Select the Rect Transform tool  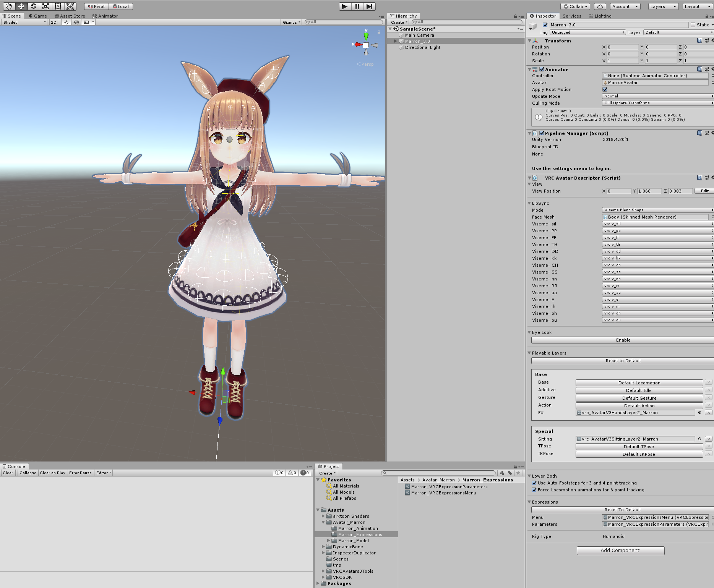[58, 6]
